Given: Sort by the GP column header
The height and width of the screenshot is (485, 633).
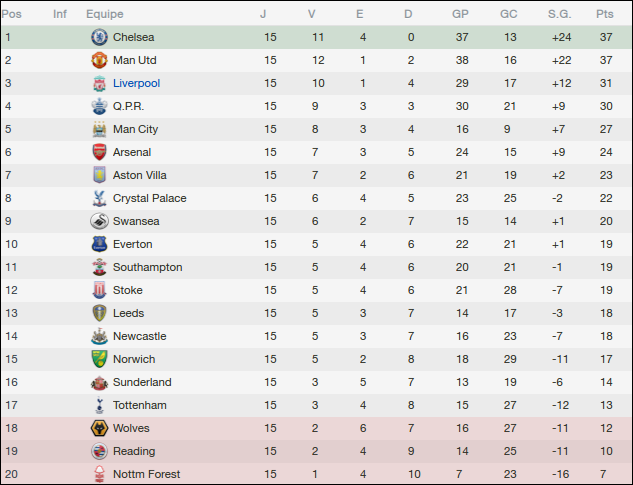Looking at the screenshot, I should (460, 14).
